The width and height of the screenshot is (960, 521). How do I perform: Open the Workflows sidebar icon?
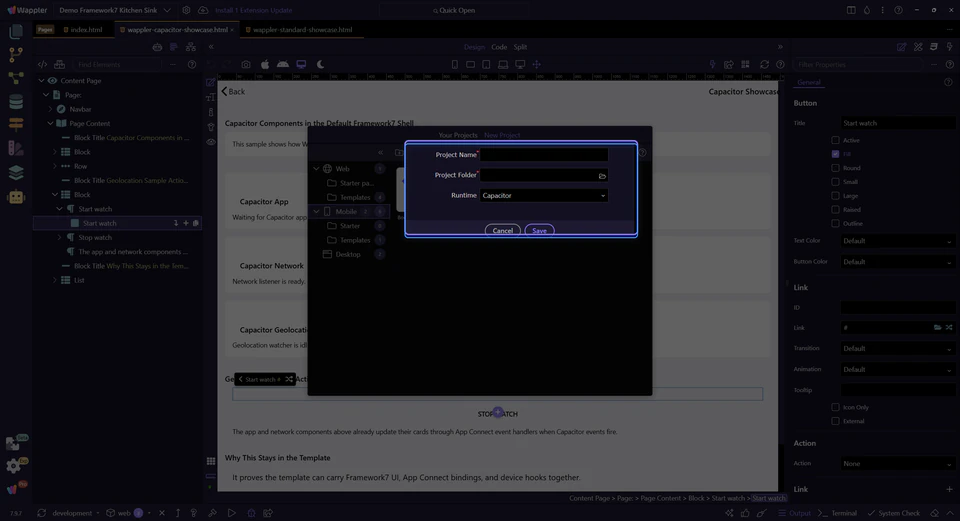click(16, 78)
